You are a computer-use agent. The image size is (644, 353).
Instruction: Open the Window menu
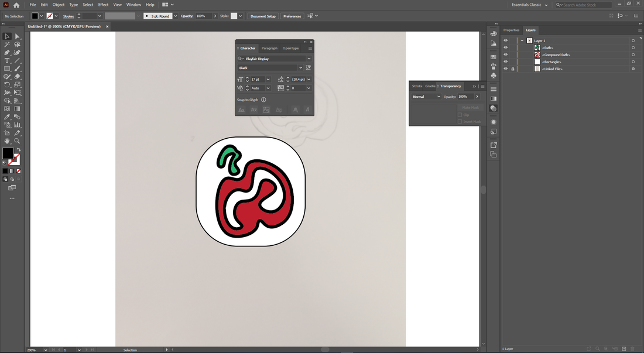click(133, 5)
